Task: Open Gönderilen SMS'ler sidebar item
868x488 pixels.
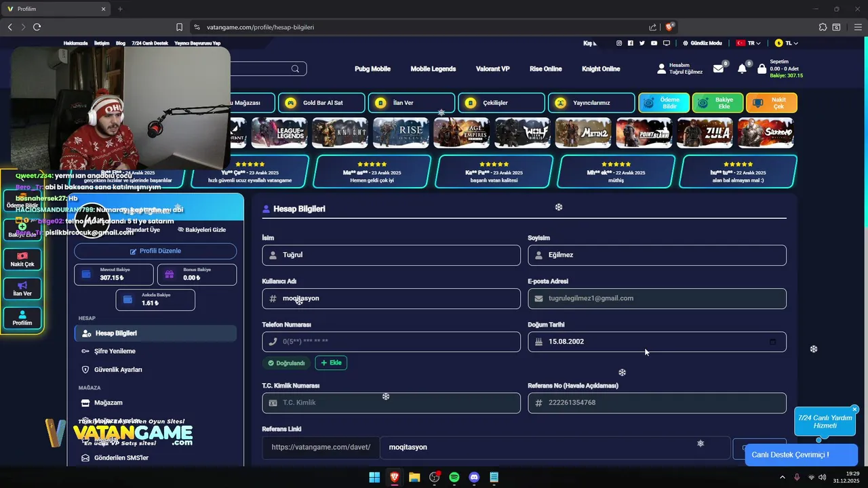Action: coord(115,457)
